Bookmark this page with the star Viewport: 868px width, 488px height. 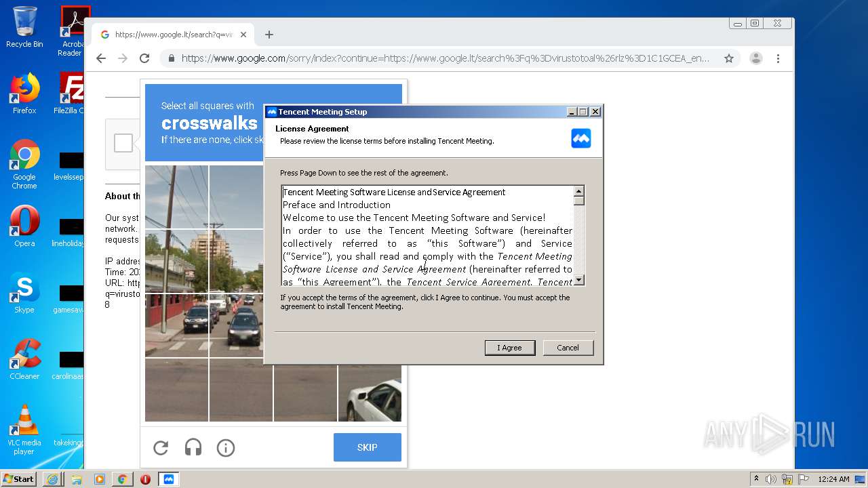pyautogui.click(x=729, y=58)
